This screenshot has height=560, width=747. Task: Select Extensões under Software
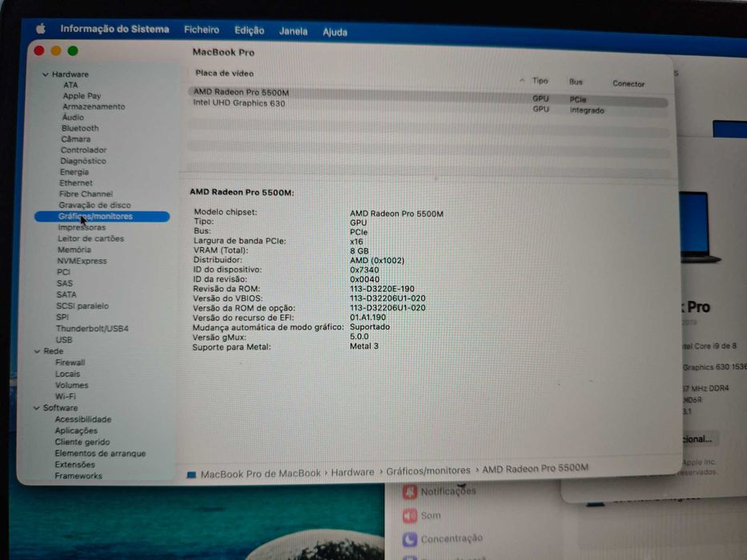(x=74, y=464)
